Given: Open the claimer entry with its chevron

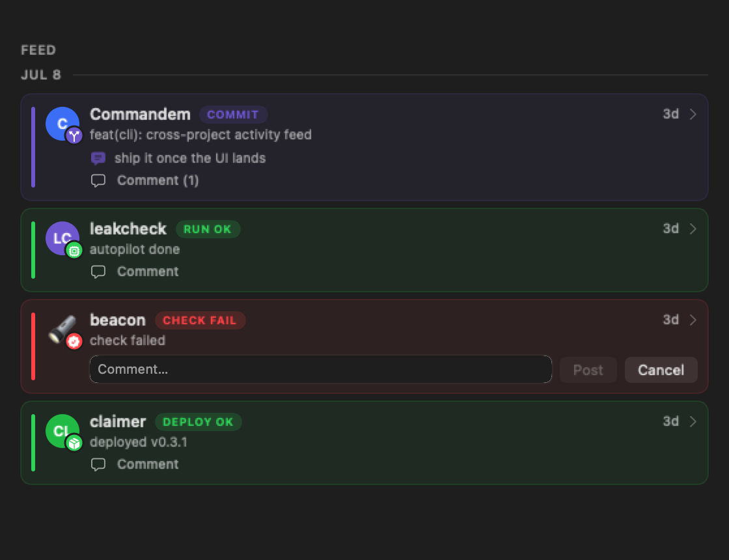Looking at the screenshot, I should pos(693,421).
